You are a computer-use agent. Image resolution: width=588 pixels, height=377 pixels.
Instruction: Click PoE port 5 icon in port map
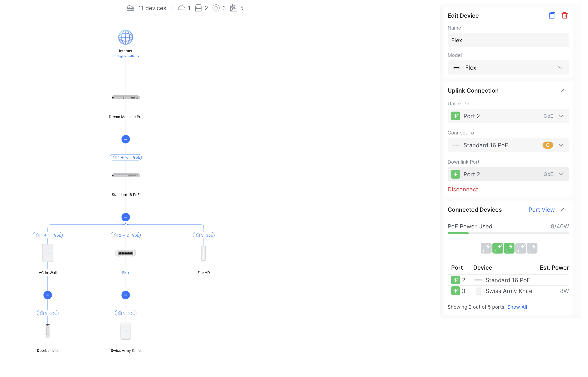click(x=532, y=248)
